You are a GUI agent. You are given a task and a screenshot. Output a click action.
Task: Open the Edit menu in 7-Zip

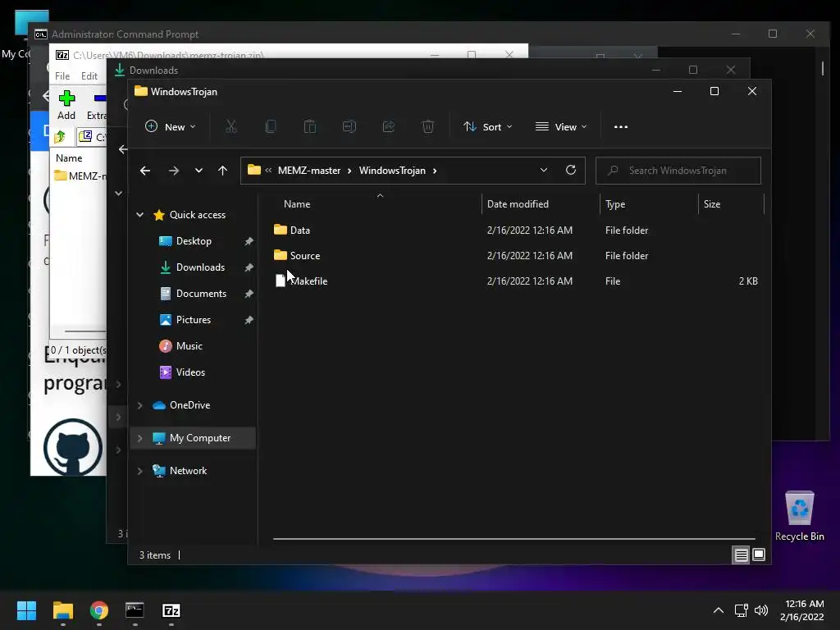point(89,76)
